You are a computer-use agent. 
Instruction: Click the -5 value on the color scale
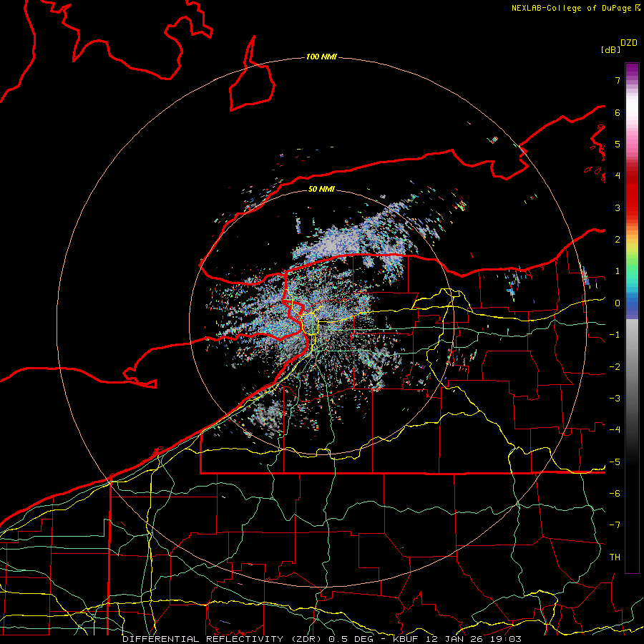click(x=615, y=462)
